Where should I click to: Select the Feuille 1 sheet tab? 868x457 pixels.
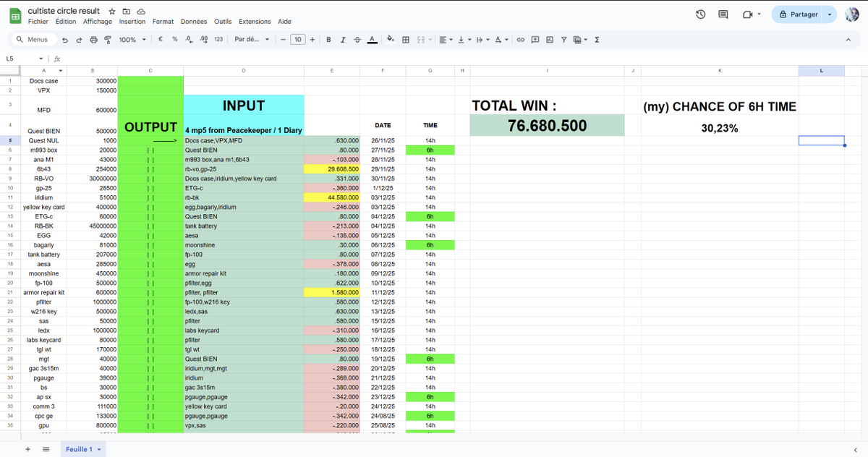(x=83, y=449)
